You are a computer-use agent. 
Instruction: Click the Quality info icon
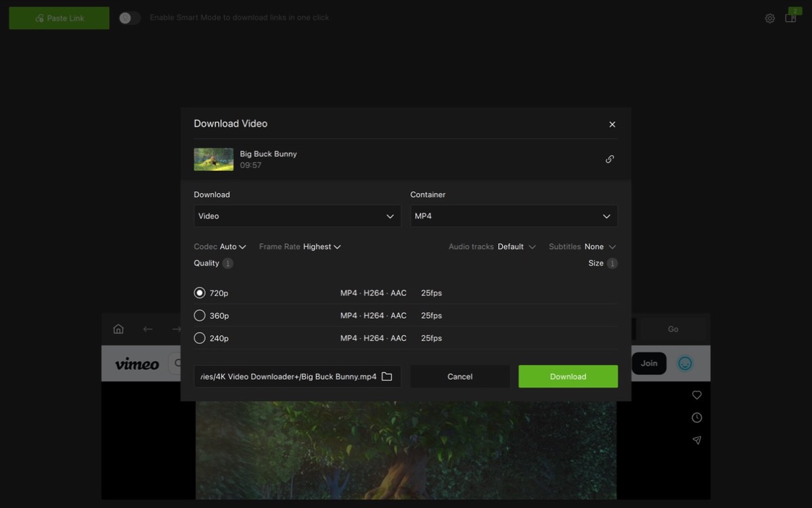tap(228, 263)
